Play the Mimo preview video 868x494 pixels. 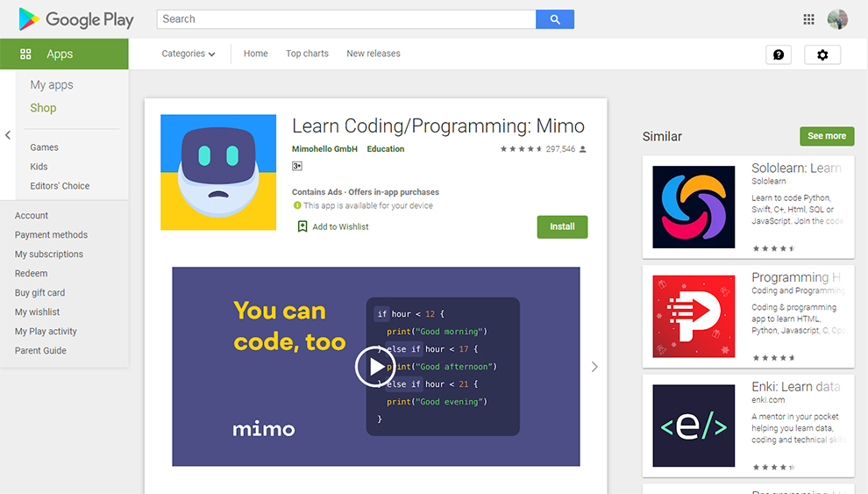coord(375,367)
